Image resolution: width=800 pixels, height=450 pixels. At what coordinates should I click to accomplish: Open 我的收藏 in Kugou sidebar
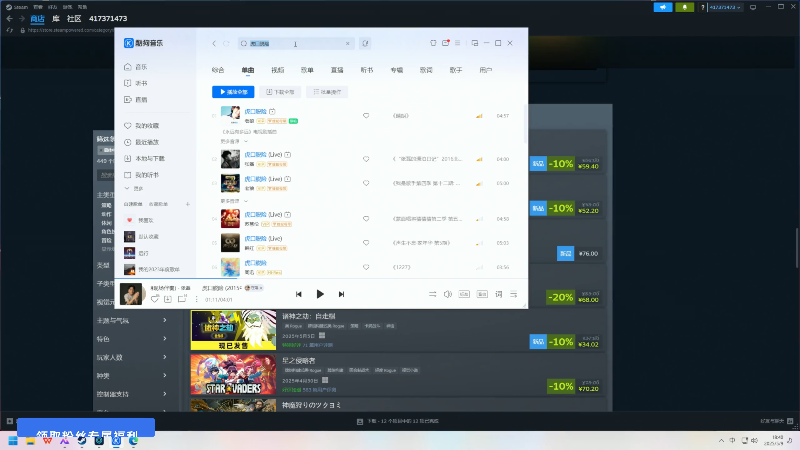pos(142,126)
